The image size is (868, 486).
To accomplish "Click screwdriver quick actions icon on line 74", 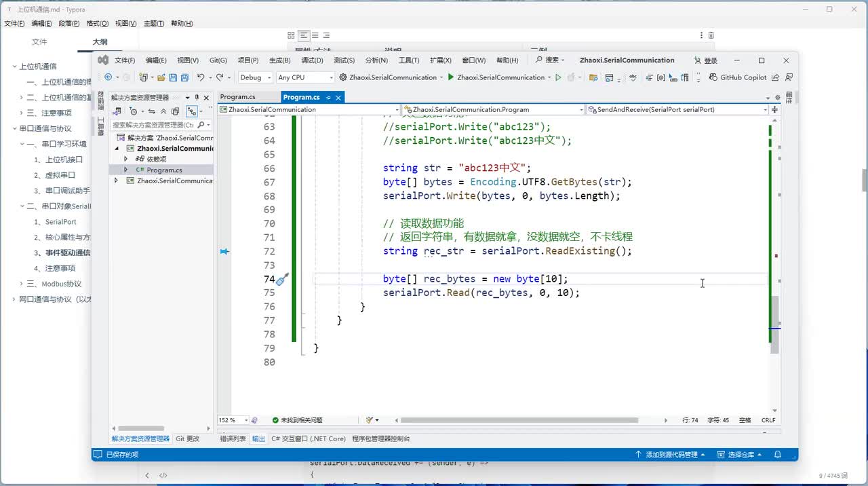I will (x=283, y=279).
